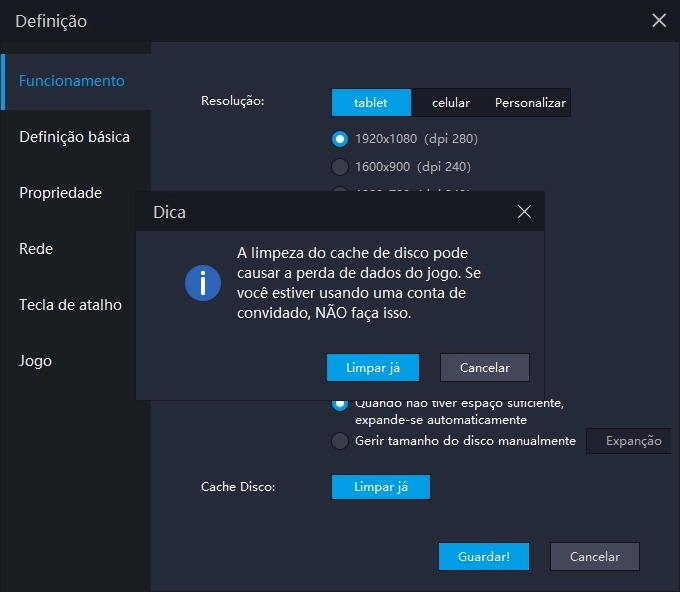Screen dimensions: 680x592
Task: Select the tablet resolution mode
Action: tap(371, 103)
